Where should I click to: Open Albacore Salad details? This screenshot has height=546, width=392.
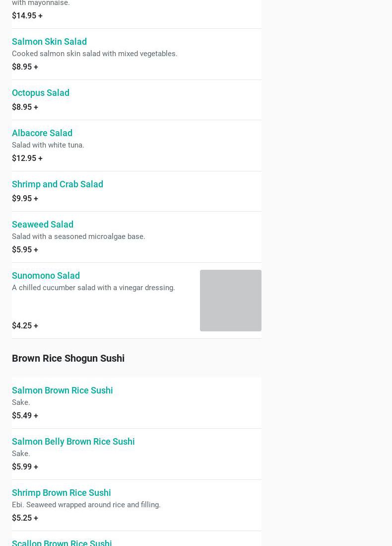[x=42, y=133]
